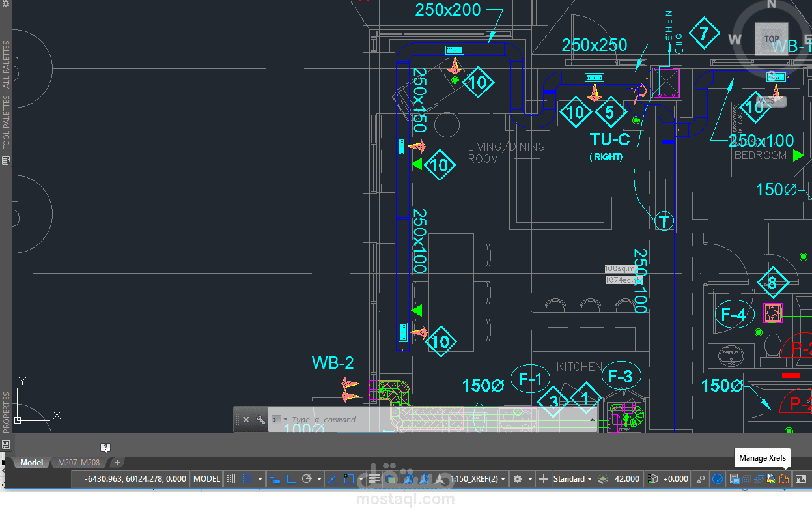Click the +0.000 elevation value

tap(676, 479)
